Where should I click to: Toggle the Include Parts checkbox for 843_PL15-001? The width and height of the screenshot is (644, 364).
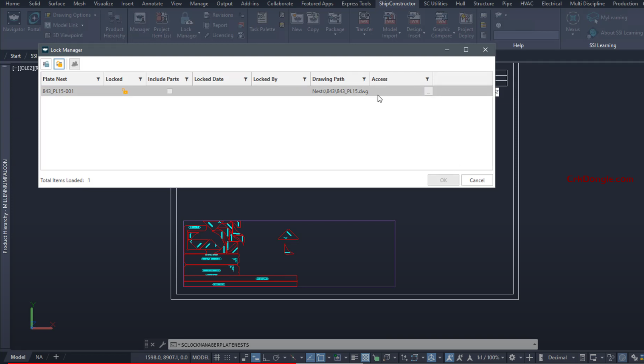pyautogui.click(x=169, y=91)
